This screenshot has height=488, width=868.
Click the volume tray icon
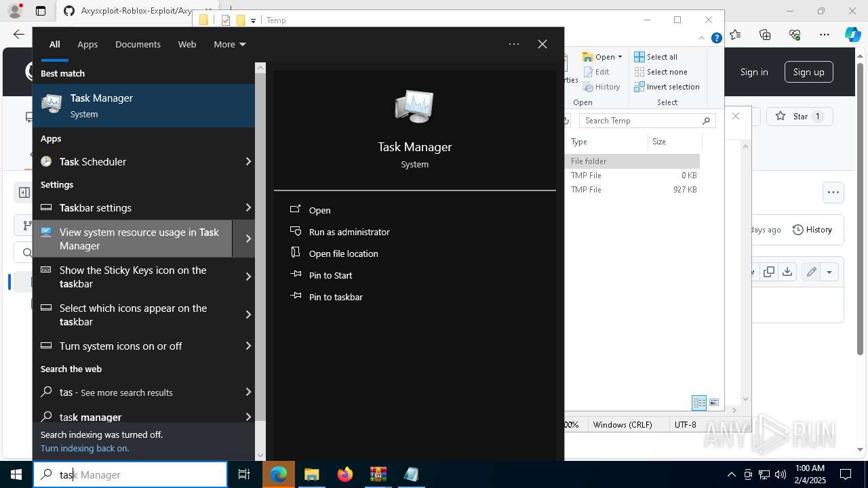tap(780, 474)
